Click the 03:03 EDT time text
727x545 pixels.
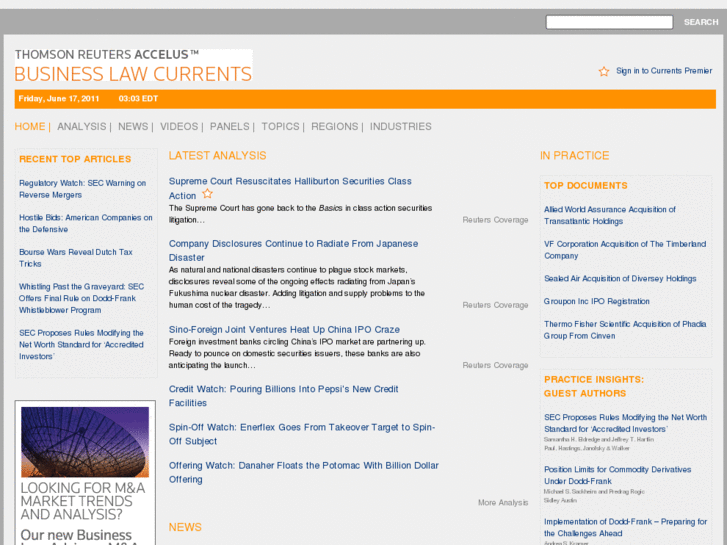coord(138,98)
